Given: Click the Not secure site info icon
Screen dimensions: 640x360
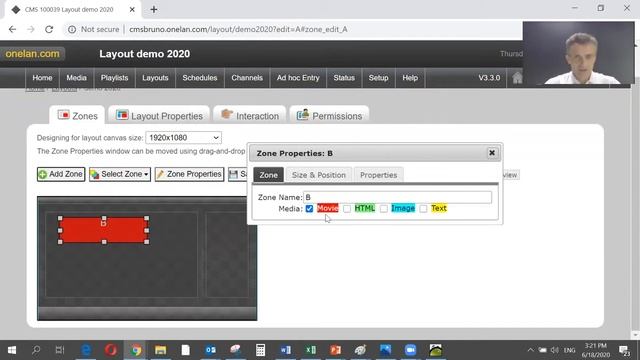Looking at the screenshot, I should pyautogui.click(x=72, y=29).
